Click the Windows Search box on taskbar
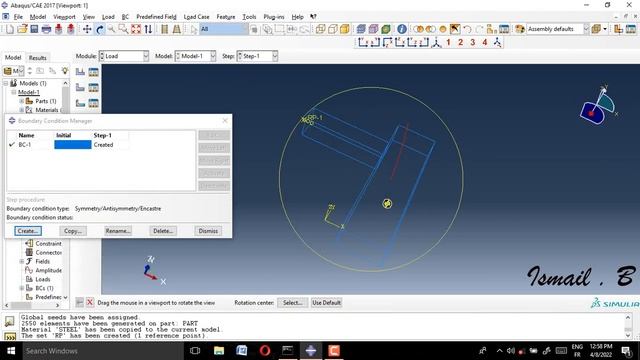Viewport: 640px width, 360px height. [102, 351]
